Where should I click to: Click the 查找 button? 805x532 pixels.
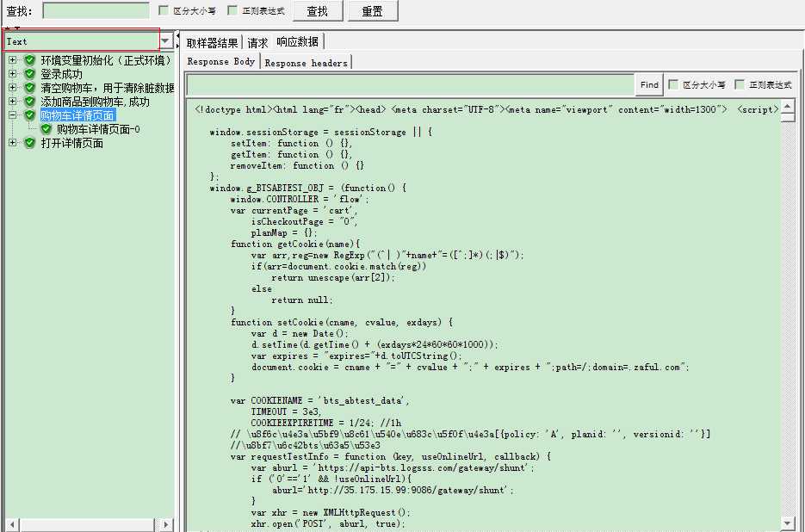pos(318,11)
